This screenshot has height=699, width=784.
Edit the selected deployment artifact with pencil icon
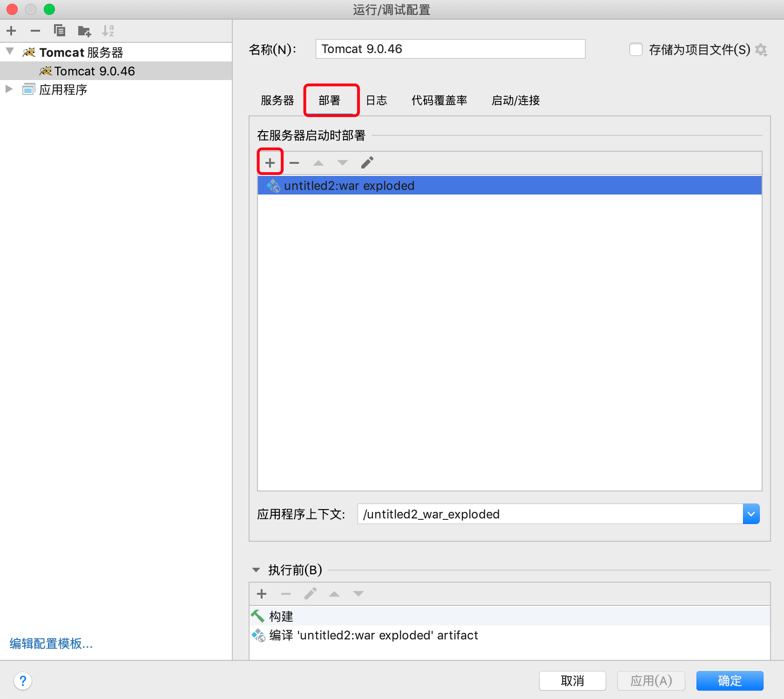367,162
